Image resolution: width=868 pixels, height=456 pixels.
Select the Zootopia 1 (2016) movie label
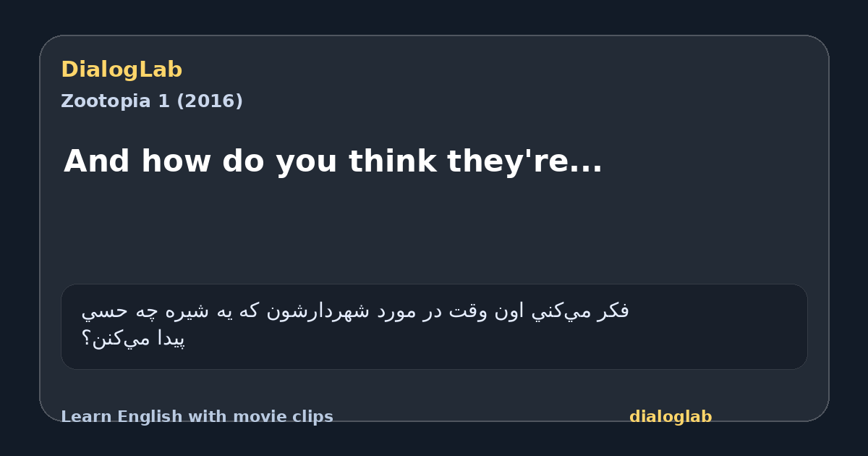point(152,101)
